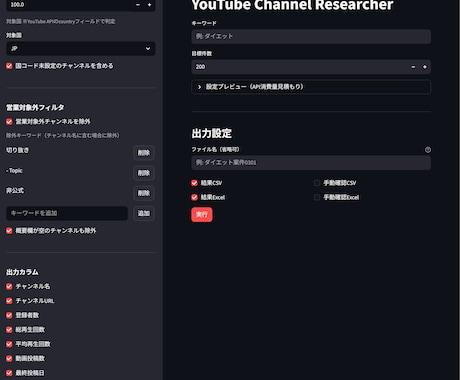Increase the 100.0 value with plus stepper
460x380 pixels.
click(x=149, y=5)
